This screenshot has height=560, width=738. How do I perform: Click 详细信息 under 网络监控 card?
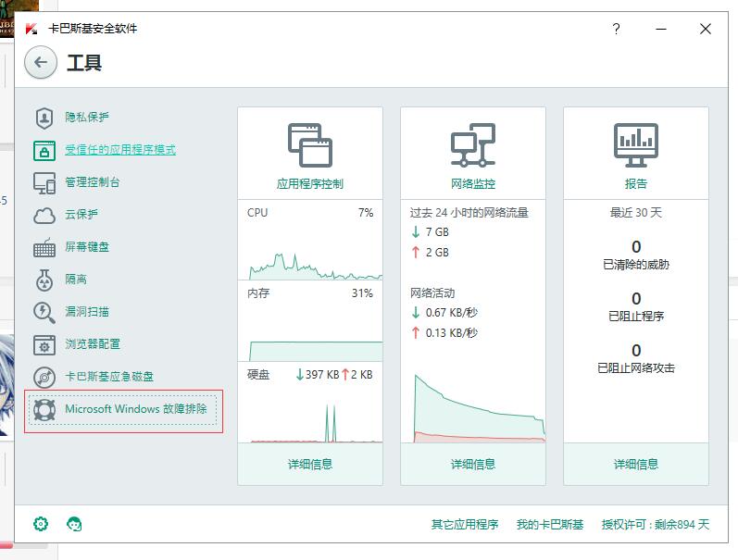(x=473, y=465)
